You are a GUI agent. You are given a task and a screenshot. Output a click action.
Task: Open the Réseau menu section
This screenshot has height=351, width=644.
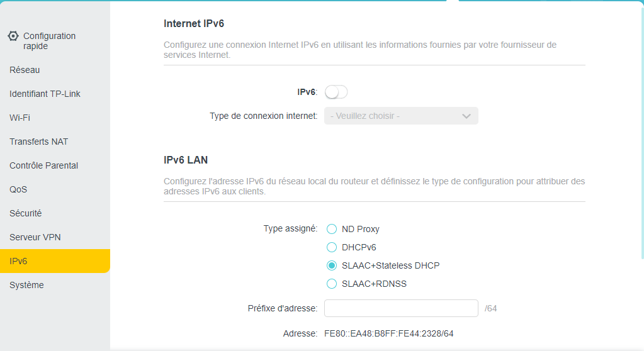(x=25, y=70)
